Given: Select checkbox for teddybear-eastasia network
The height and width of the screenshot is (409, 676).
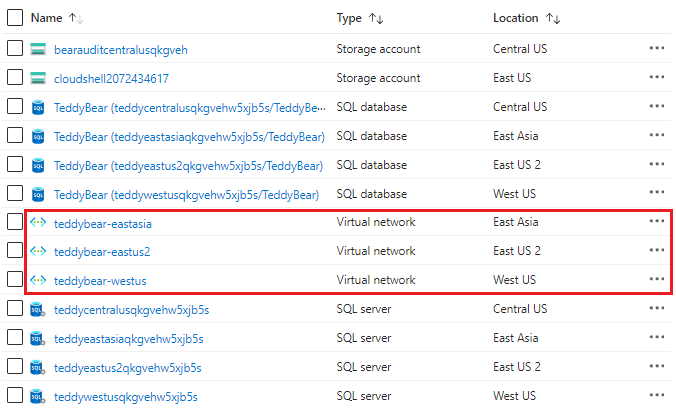Looking at the screenshot, I should pyautogui.click(x=15, y=222).
